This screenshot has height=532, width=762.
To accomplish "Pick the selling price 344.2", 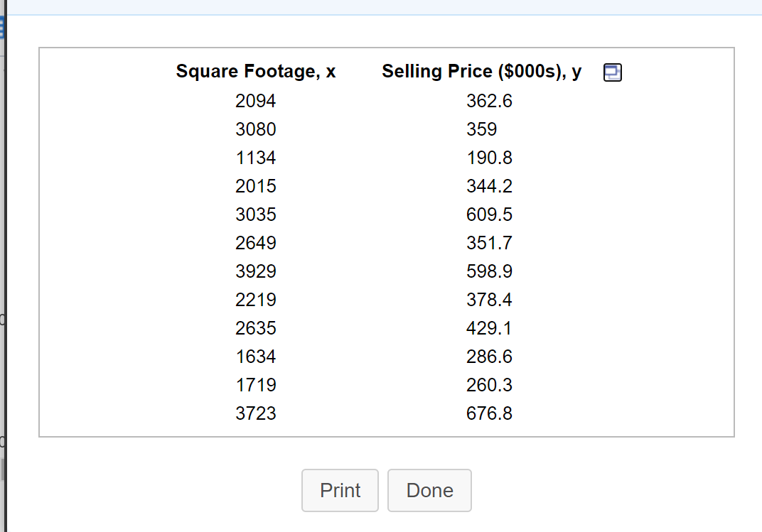I will click(x=489, y=186).
